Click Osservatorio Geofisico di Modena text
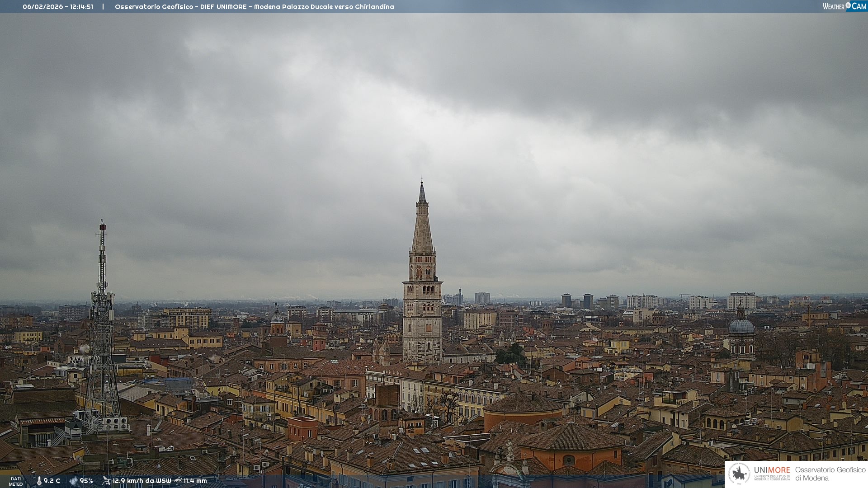Image resolution: width=868 pixels, height=488 pixels. (830, 474)
